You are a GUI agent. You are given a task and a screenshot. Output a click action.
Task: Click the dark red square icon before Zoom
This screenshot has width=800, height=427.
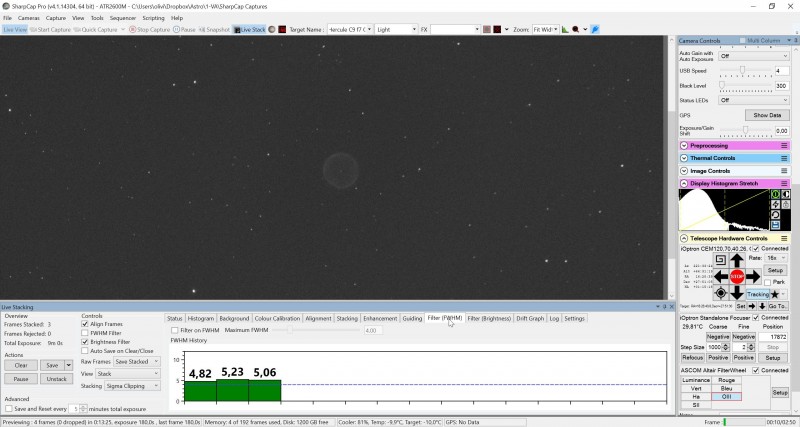pyautogui.click(x=497, y=30)
